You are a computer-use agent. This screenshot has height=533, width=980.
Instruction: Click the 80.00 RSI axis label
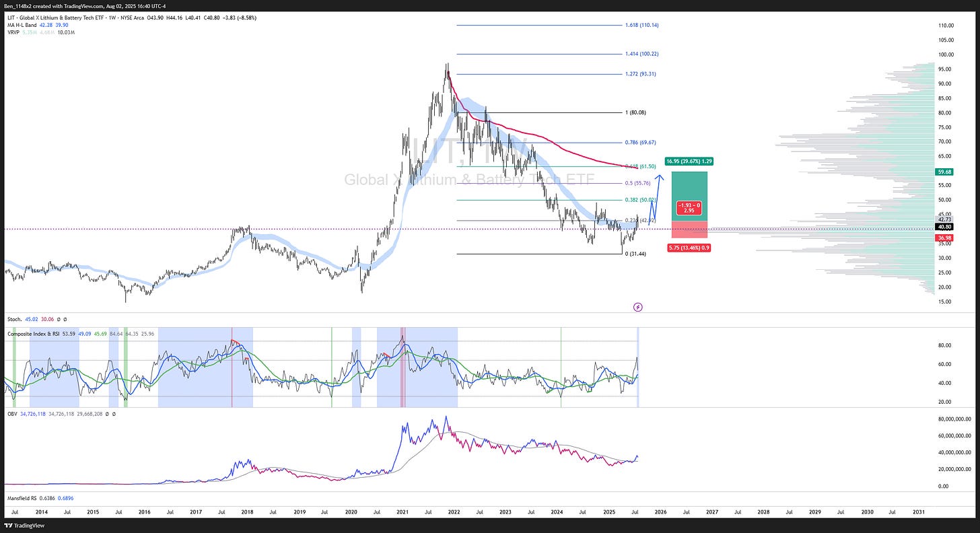point(944,345)
